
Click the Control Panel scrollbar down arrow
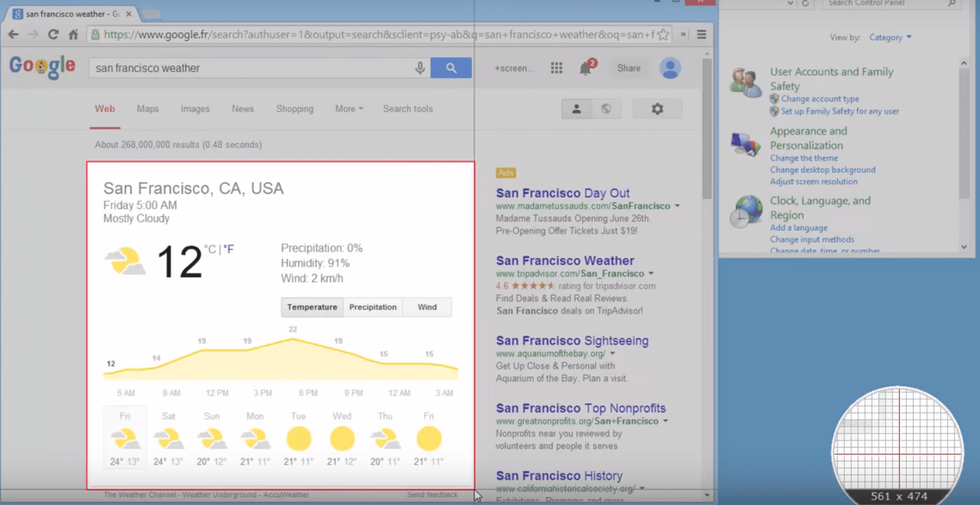(x=964, y=247)
